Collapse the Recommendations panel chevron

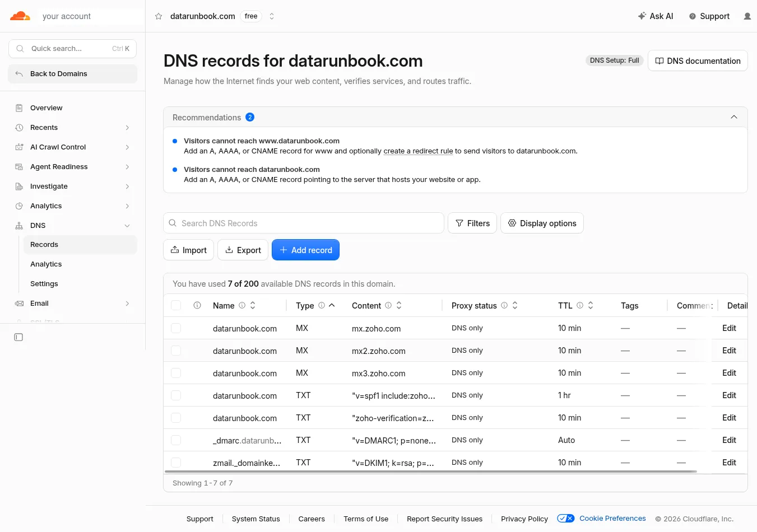734,117
